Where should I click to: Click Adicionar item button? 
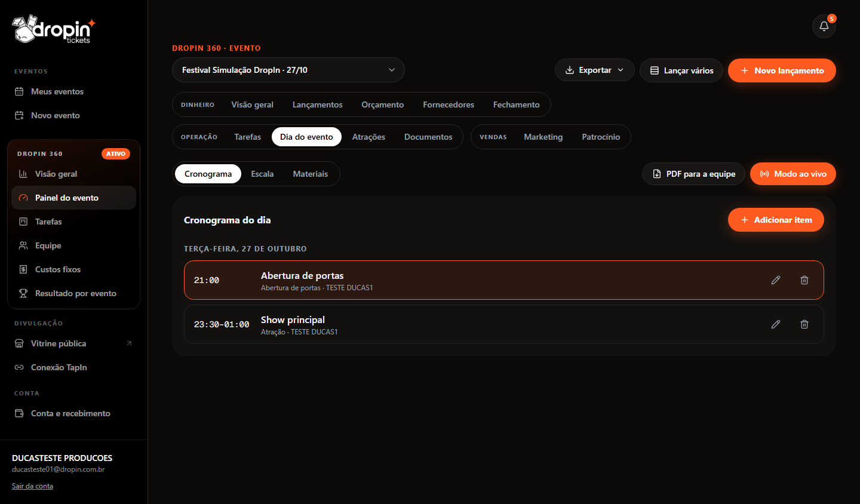click(x=776, y=220)
